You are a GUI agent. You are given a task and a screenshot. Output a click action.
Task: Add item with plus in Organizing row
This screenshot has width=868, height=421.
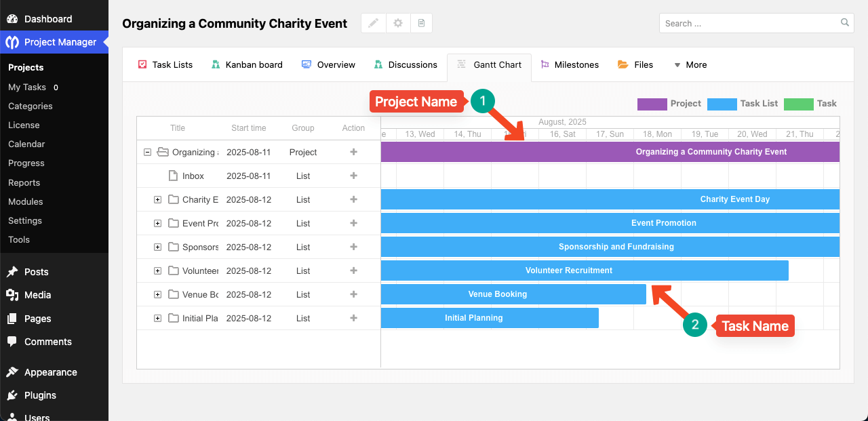pyautogui.click(x=353, y=152)
